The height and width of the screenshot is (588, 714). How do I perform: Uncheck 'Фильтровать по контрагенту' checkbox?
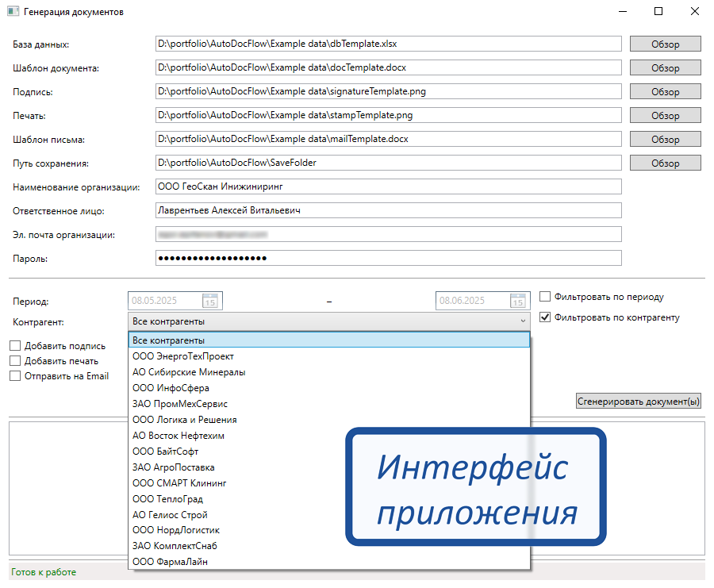click(544, 317)
